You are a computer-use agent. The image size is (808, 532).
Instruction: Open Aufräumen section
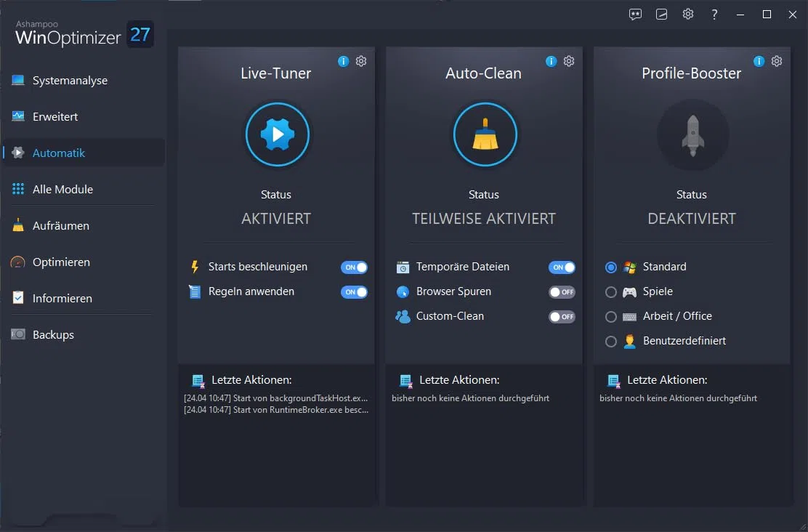pos(84,225)
